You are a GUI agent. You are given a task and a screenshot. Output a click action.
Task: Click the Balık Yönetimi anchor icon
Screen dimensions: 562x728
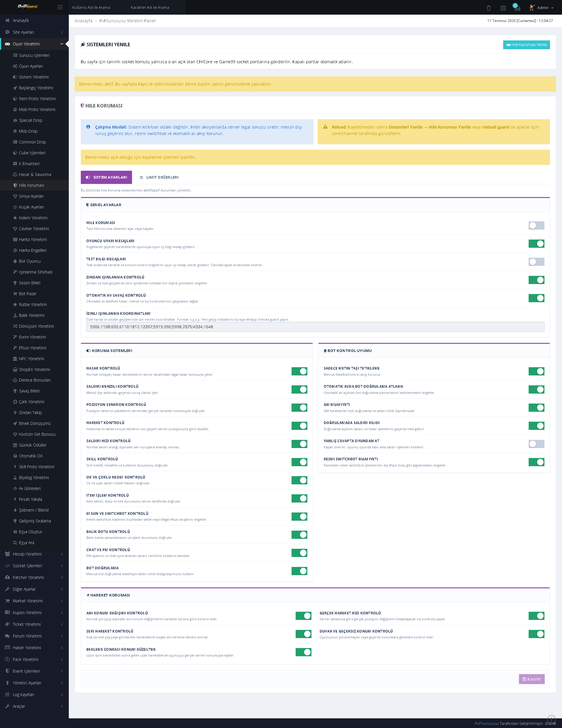pos(15,315)
